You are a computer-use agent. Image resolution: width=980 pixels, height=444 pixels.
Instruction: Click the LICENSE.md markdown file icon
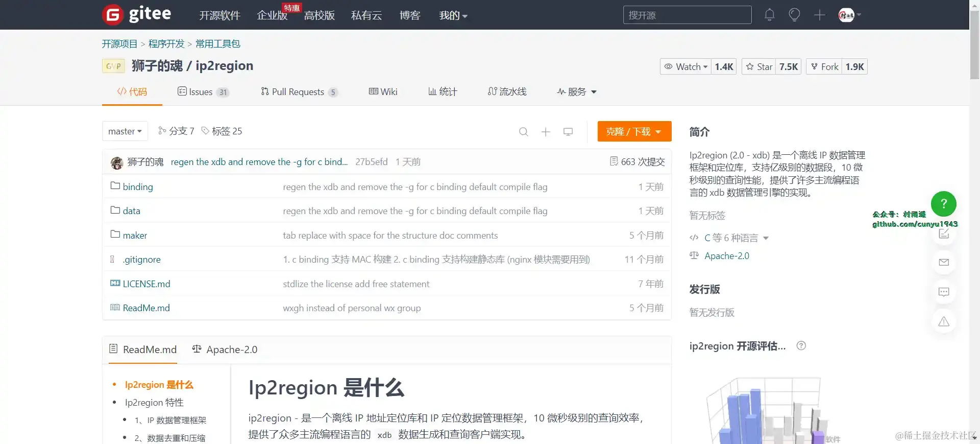point(115,283)
